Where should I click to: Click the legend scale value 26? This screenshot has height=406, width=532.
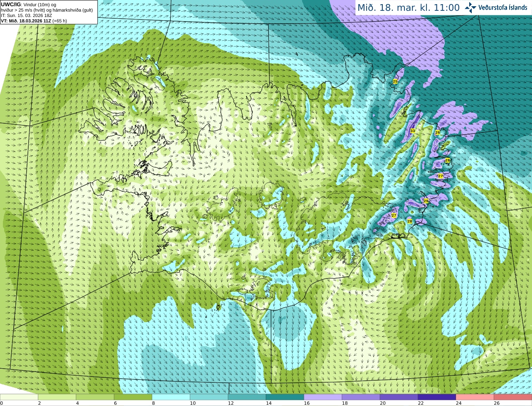point(497,403)
